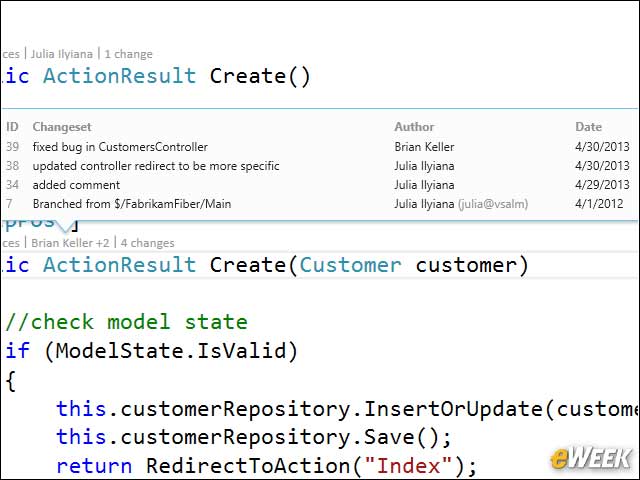Click the 'Date' column header
Screen dimensions: 640x480
588,127
